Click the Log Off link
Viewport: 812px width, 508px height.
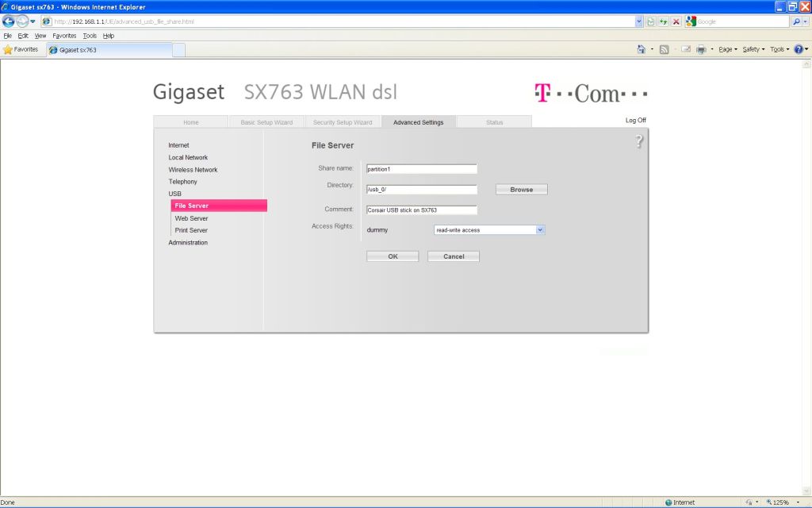coord(635,121)
